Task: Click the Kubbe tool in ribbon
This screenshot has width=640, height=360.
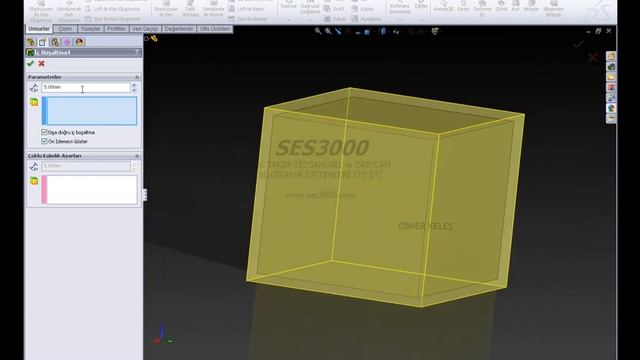Action: pyautogui.click(x=363, y=9)
